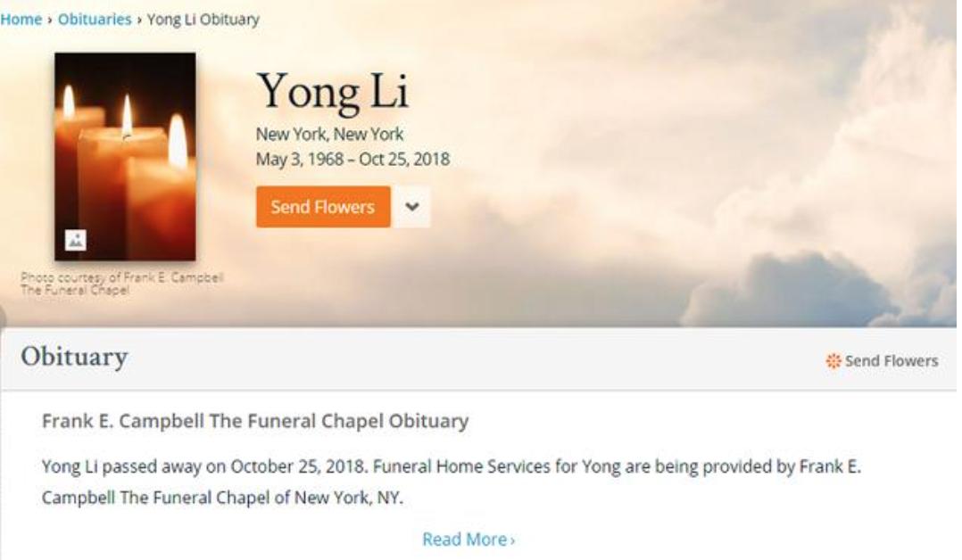
Task: Expand the dropdown arrow beside Send Flowers
Action: click(x=411, y=206)
